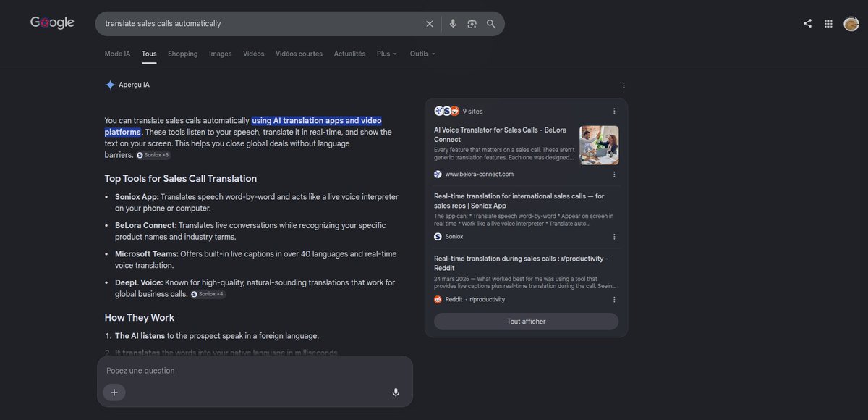
Task: Switch to the Images tab
Action: click(x=221, y=54)
